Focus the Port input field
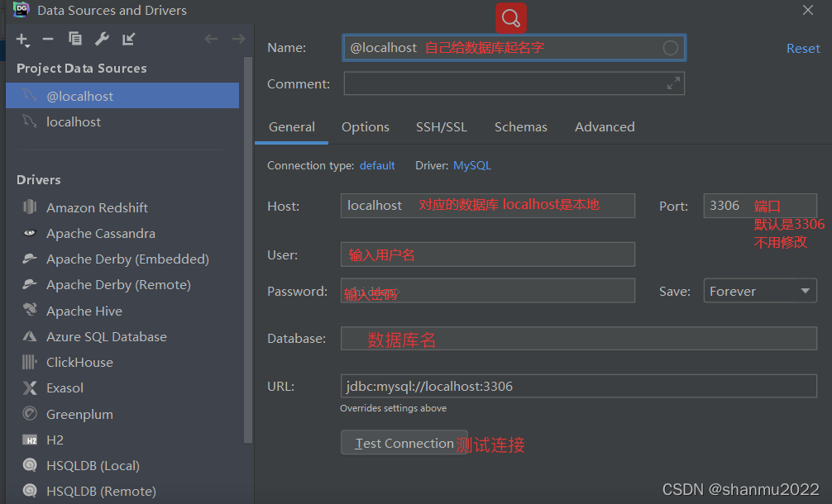This screenshot has width=832, height=504. [x=760, y=206]
